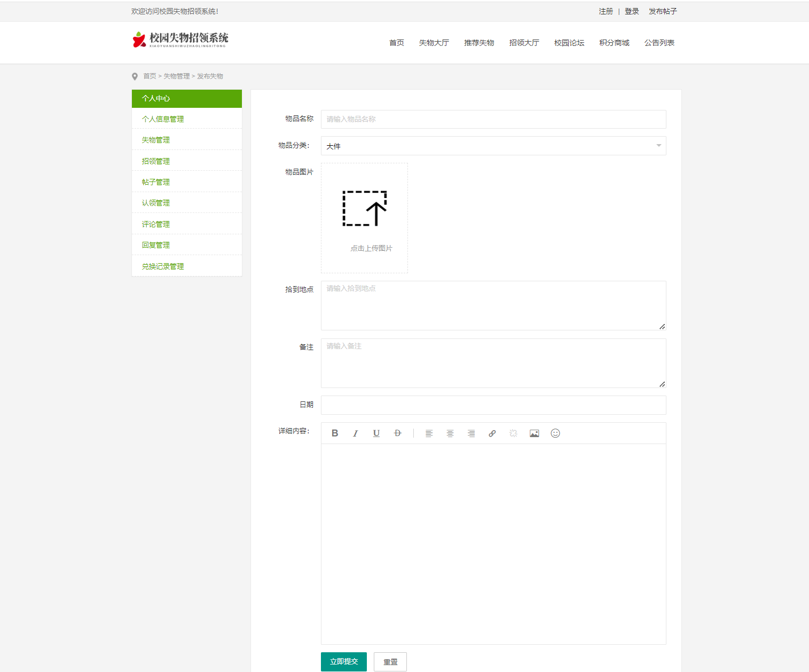Expand the 物品分类 dropdown

(x=493, y=146)
